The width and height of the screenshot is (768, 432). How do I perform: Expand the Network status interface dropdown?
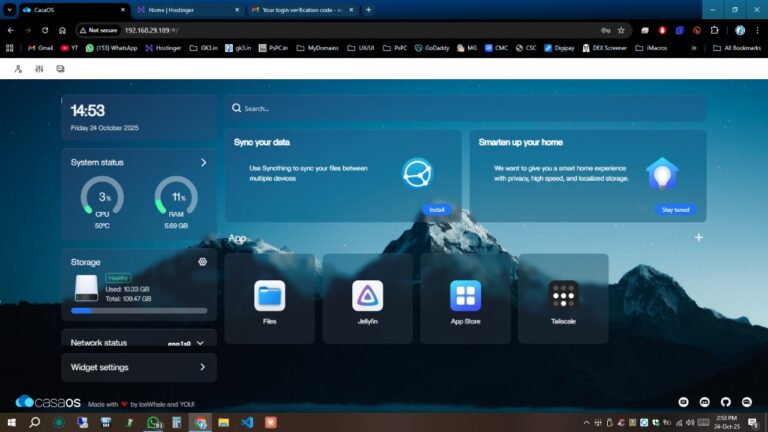pyautogui.click(x=200, y=342)
